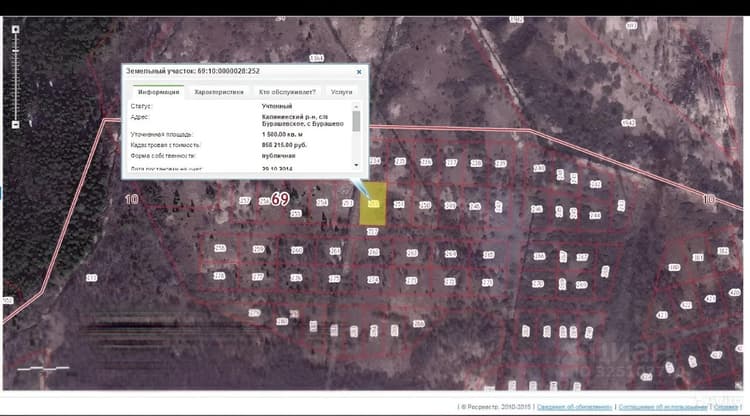The height and width of the screenshot is (416, 750).
Task: Click the popup scrollbar thumb
Action: click(356, 121)
